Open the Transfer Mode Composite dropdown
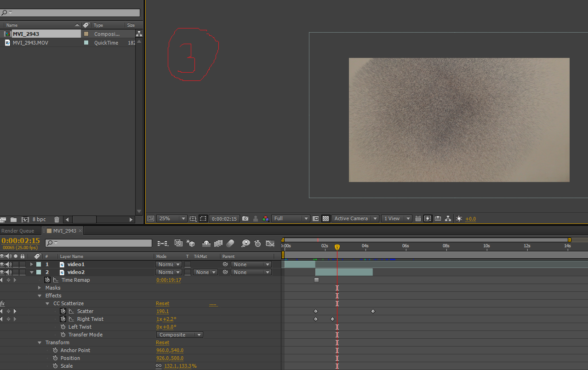588x370 pixels. click(x=180, y=335)
